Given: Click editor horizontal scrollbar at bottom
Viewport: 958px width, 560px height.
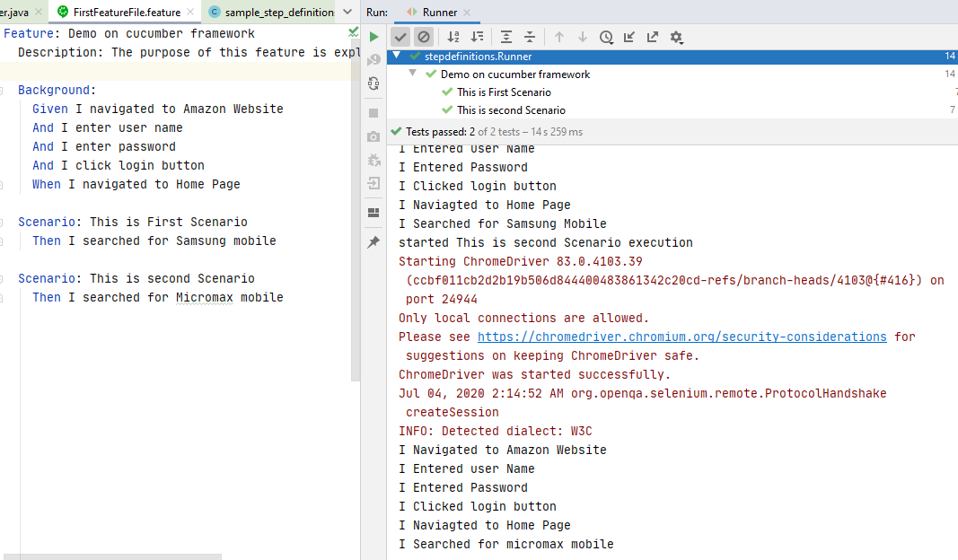Looking at the screenshot, I should (x=110, y=556).
